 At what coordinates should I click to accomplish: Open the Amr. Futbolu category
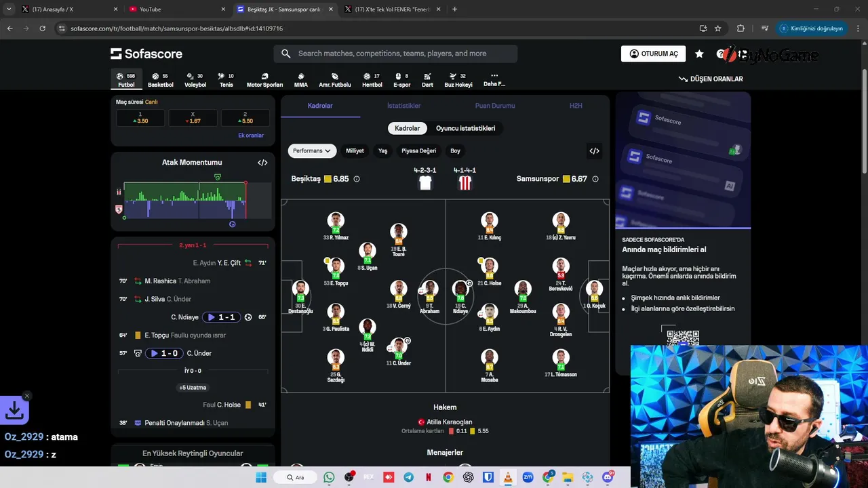(x=335, y=80)
